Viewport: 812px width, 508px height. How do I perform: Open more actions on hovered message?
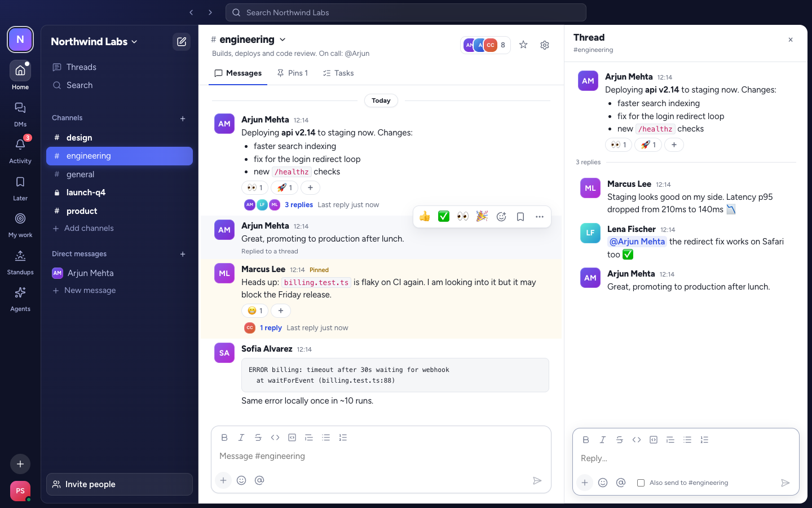tap(540, 217)
